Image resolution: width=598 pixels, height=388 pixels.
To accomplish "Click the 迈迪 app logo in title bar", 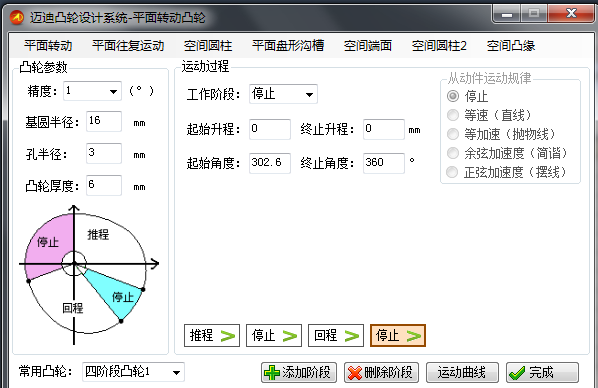I will pyautogui.click(x=16, y=17).
